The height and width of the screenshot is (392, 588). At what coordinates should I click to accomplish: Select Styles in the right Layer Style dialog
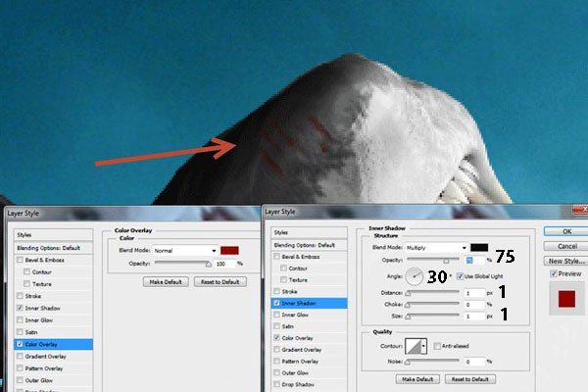pos(309,232)
